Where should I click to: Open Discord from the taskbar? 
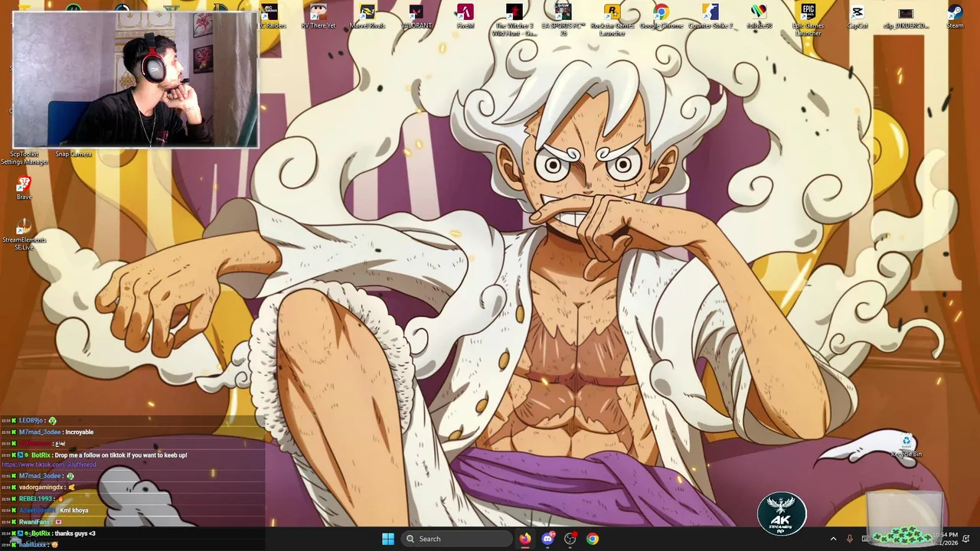click(547, 539)
